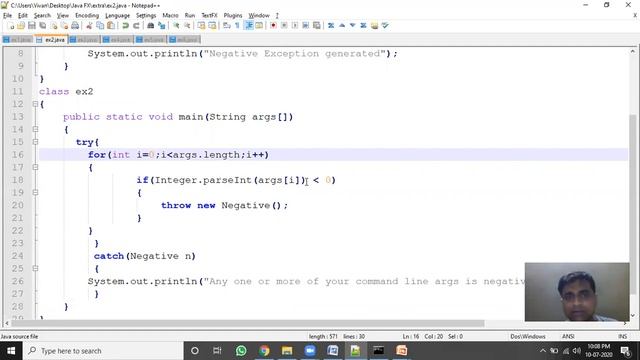Open the Encoding menu

pos(87,16)
